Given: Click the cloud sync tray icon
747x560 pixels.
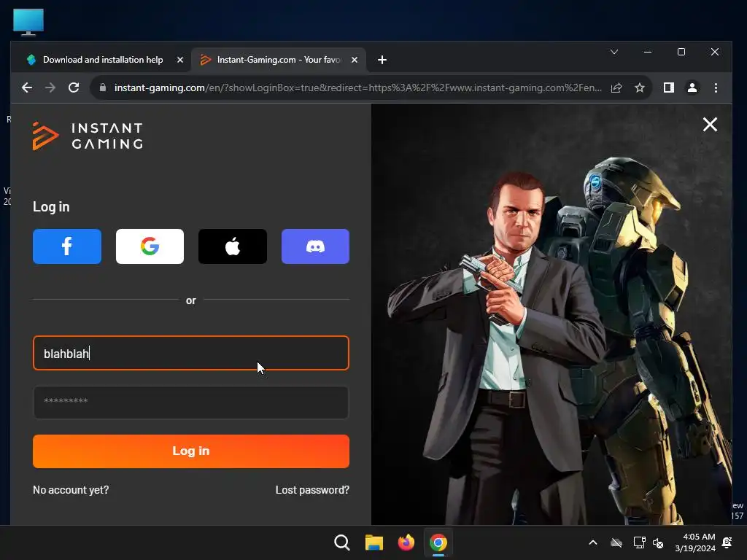Looking at the screenshot, I should [x=616, y=542].
